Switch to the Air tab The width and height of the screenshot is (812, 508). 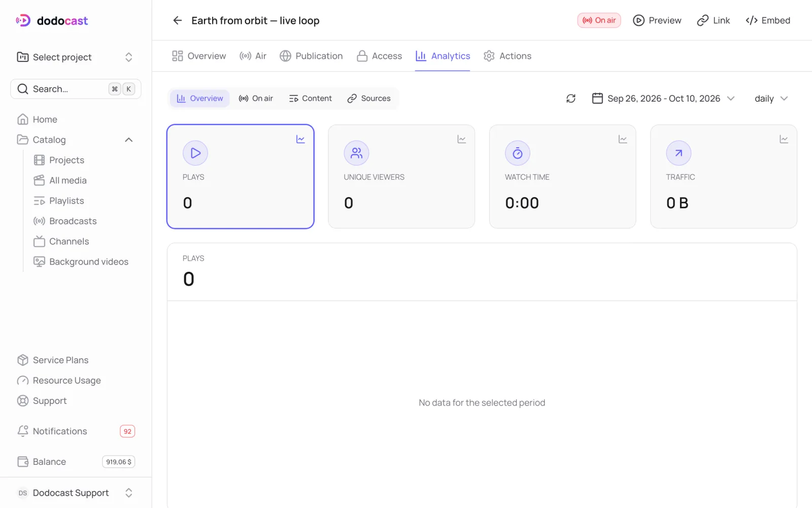coord(253,56)
